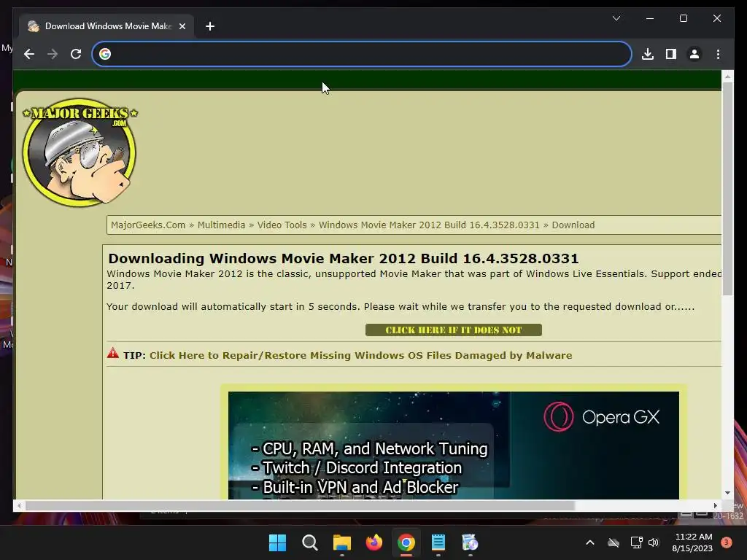This screenshot has height=560, width=747.
Task: Expand the tab search chevron
Action: pos(616,18)
